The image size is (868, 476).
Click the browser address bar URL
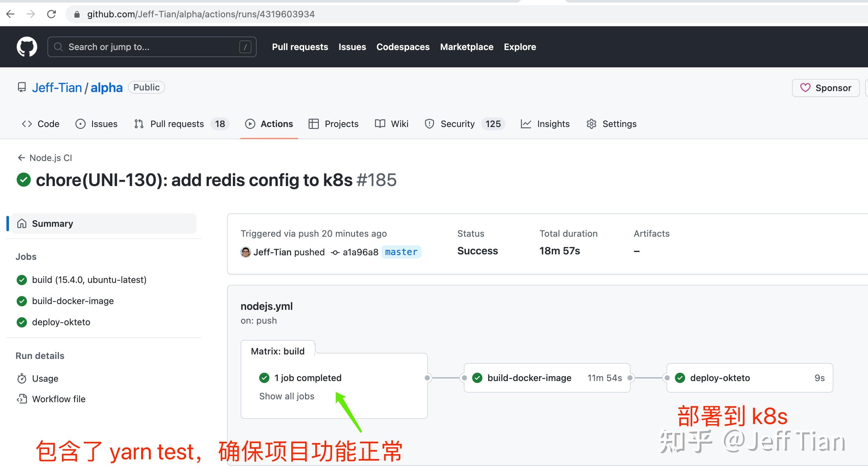point(201,14)
